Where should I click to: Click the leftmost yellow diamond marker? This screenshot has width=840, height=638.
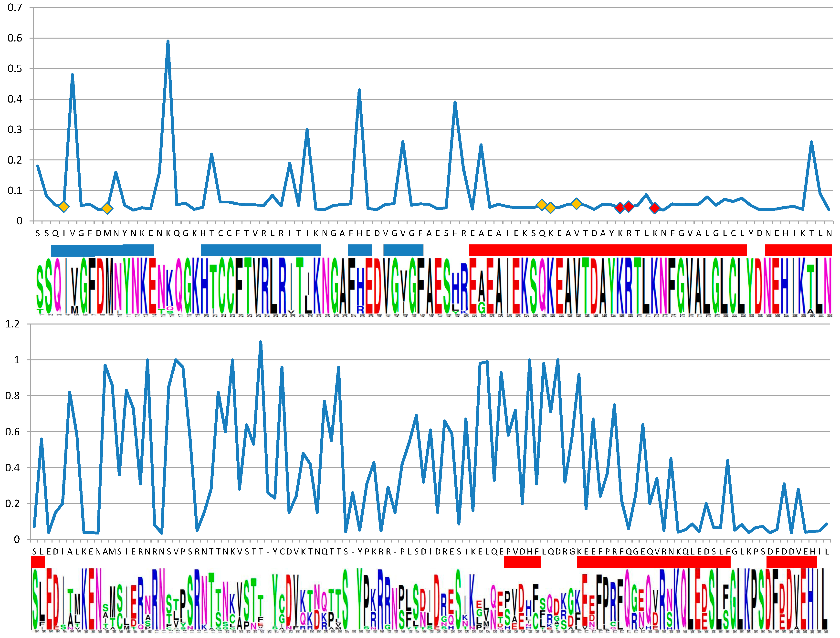[64, 207]
